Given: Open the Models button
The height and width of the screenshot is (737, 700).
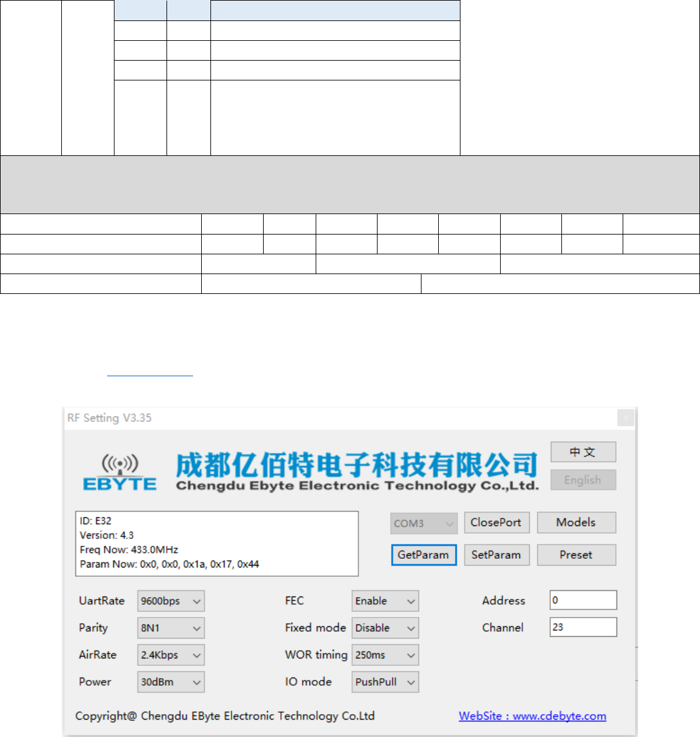Looking at the screenshot, I should point(576,523).
